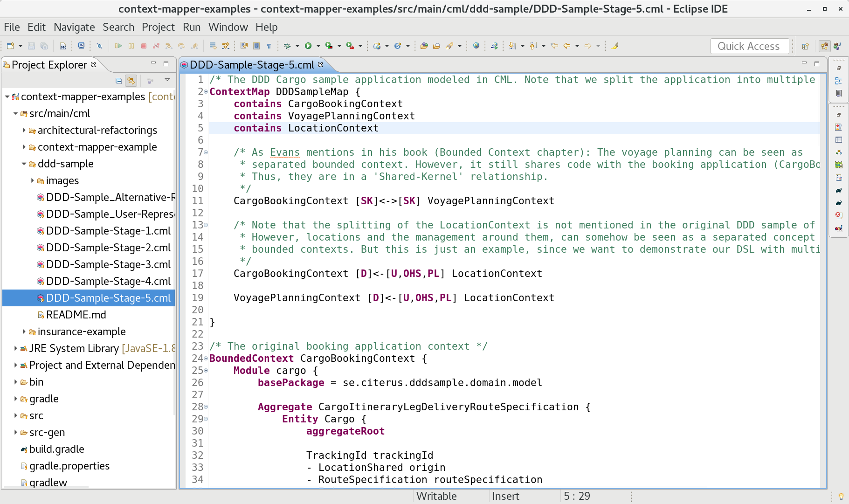Maximize the editor area

click(x=817, y=63)
